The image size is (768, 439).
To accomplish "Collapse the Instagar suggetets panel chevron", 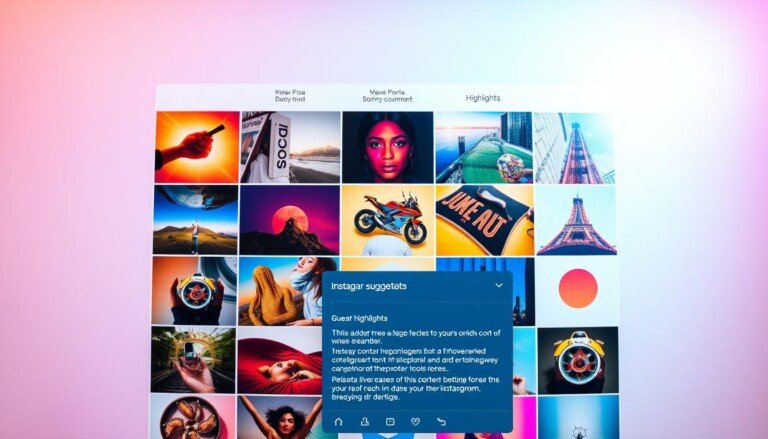I will pyautogui.click(x=499, y=285).
